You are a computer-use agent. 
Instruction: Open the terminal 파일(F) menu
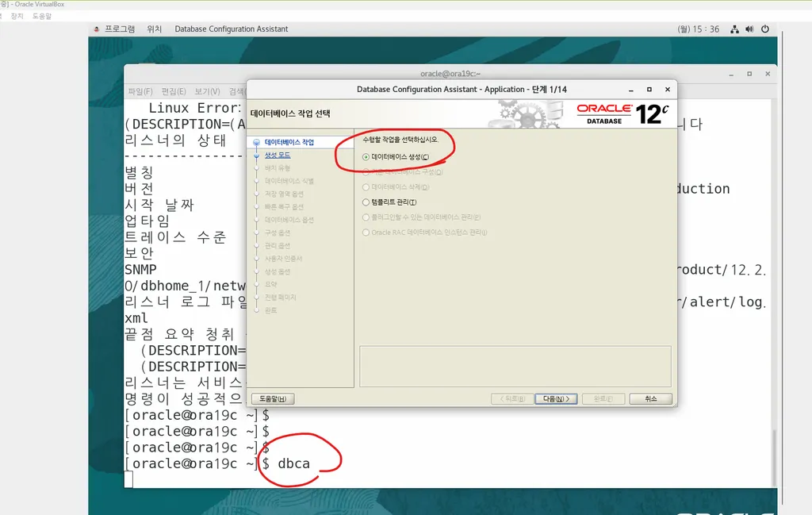[x=140, y=92]
